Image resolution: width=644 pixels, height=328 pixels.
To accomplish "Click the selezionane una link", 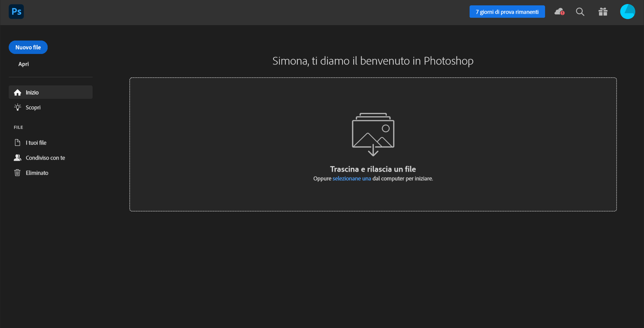I will click(x=351, y=179).
